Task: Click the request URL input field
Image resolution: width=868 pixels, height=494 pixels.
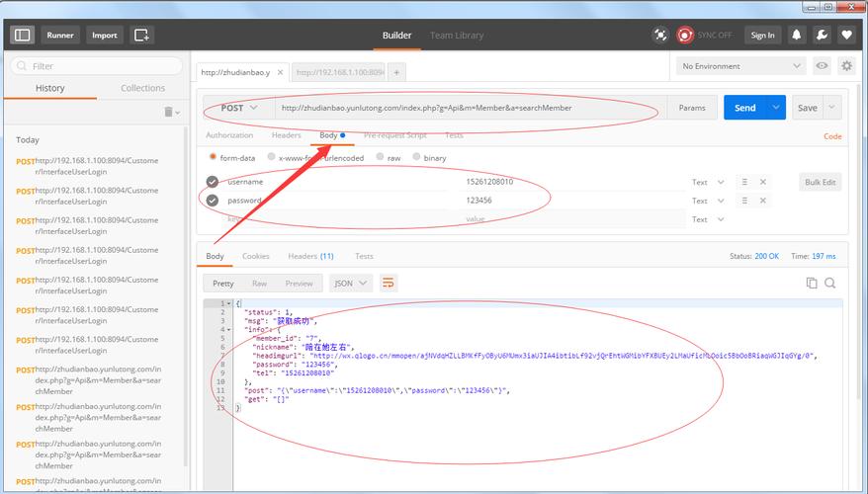Action: click(470, 108)
